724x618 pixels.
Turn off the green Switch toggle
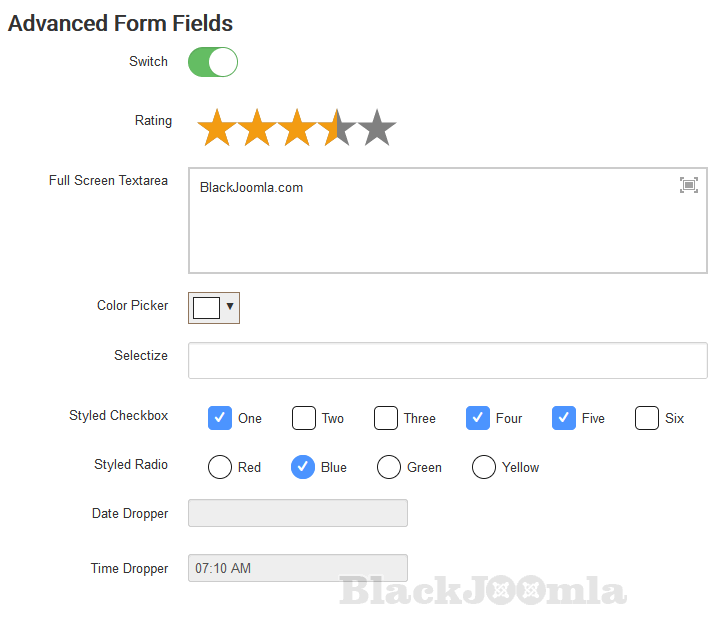[213, 62]
